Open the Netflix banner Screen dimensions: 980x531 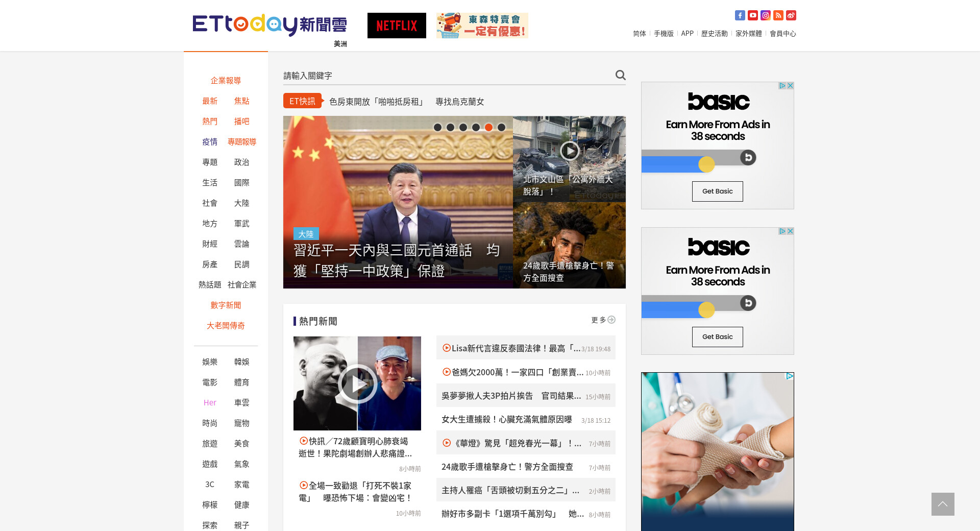[397, 26]
